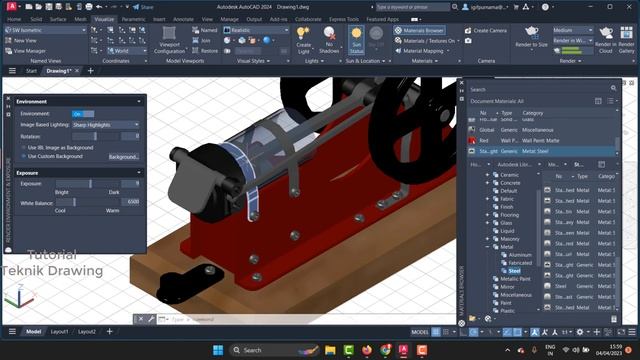
Task: Open the Materials Browser button
Action: (x=419, y=30)
